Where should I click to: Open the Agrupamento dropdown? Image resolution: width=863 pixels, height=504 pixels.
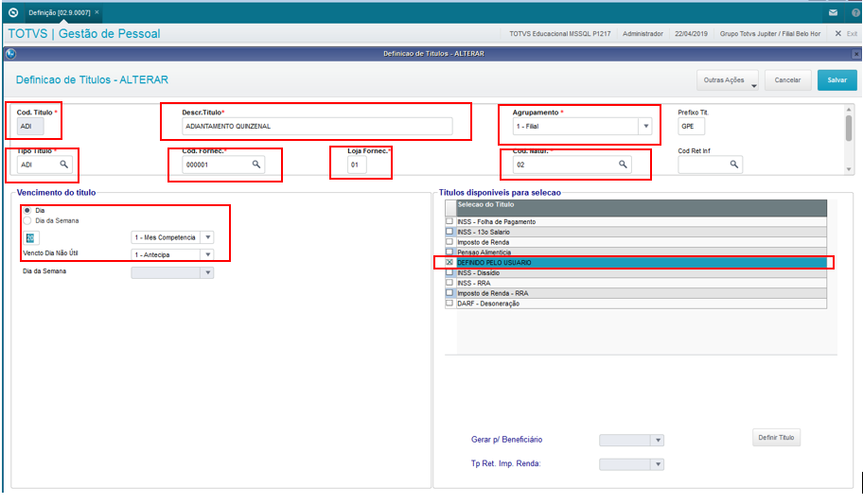(x=645, y=126)
